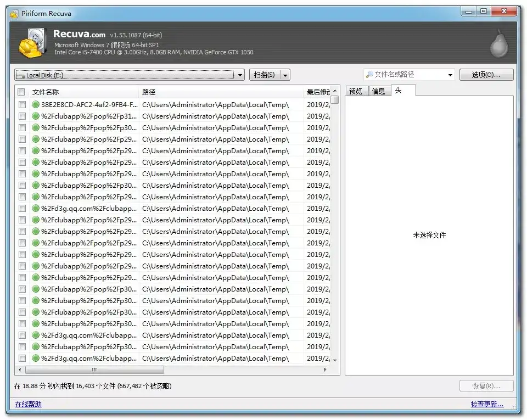The width and height of the screenshot is (527, 420).
Task: Select the Local Disk (E:) combo box
Action: pos(130,75)
